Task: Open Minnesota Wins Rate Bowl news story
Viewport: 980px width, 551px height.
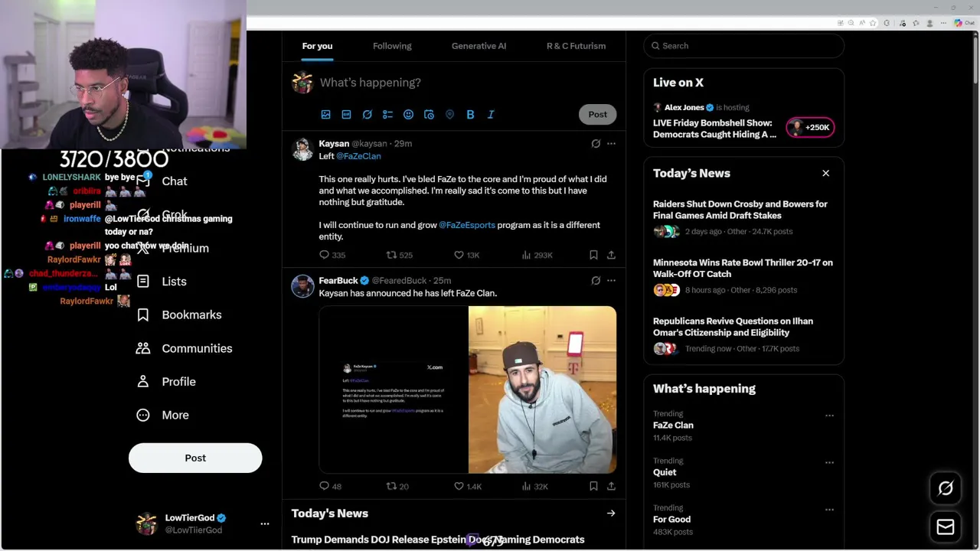Action: (743, 275)
